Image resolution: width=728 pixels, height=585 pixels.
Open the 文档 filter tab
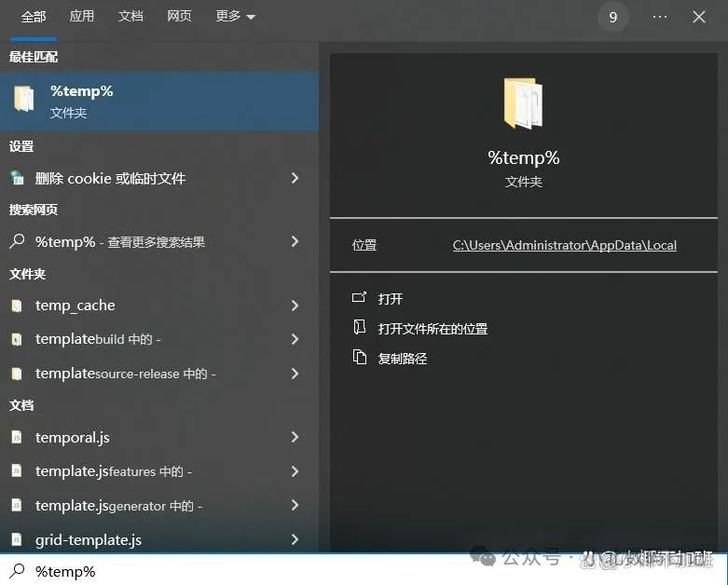click(130, 16)
